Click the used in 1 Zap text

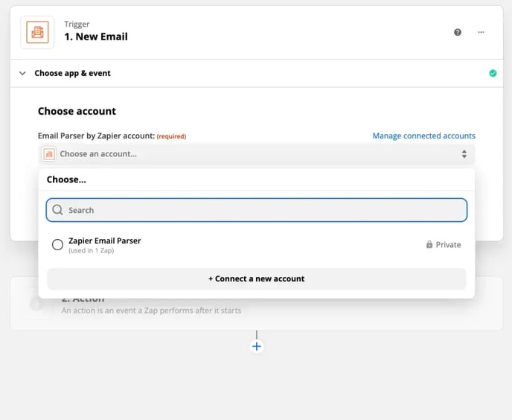(91, 251)
